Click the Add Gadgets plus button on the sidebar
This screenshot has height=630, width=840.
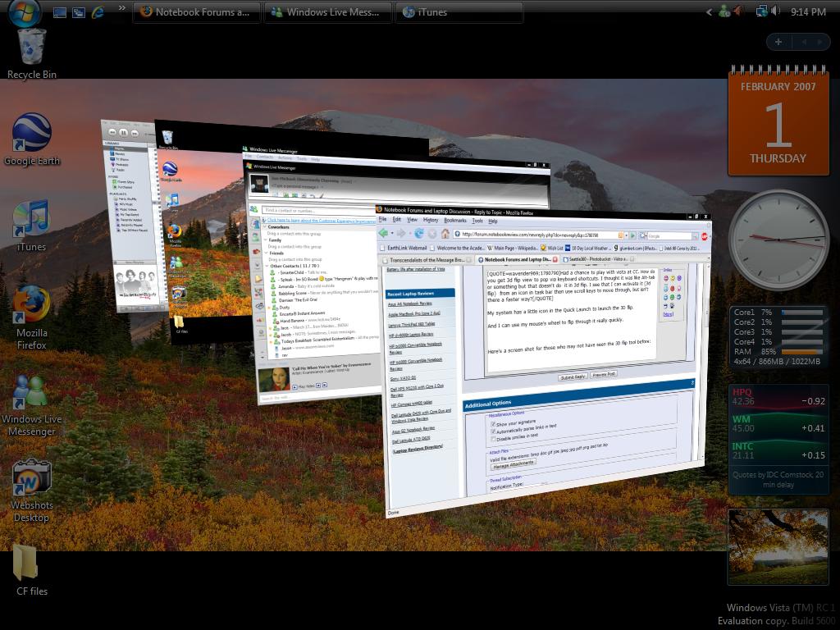click(778, 42)
